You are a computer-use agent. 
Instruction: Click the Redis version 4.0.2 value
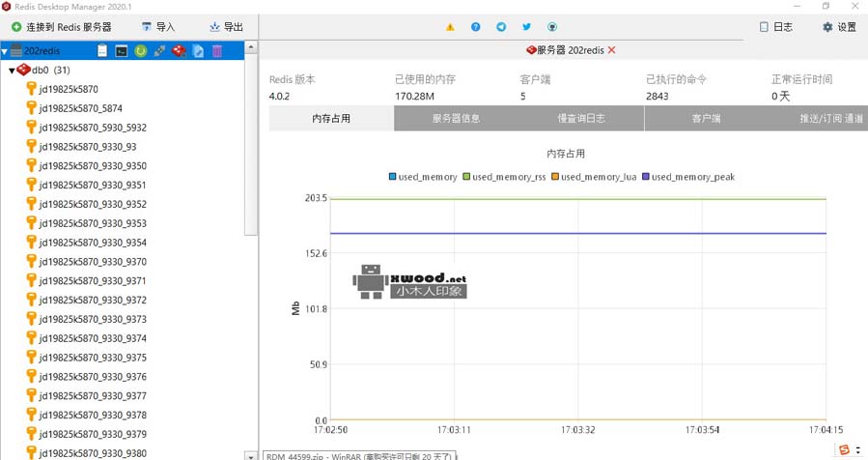click(280, 97)
